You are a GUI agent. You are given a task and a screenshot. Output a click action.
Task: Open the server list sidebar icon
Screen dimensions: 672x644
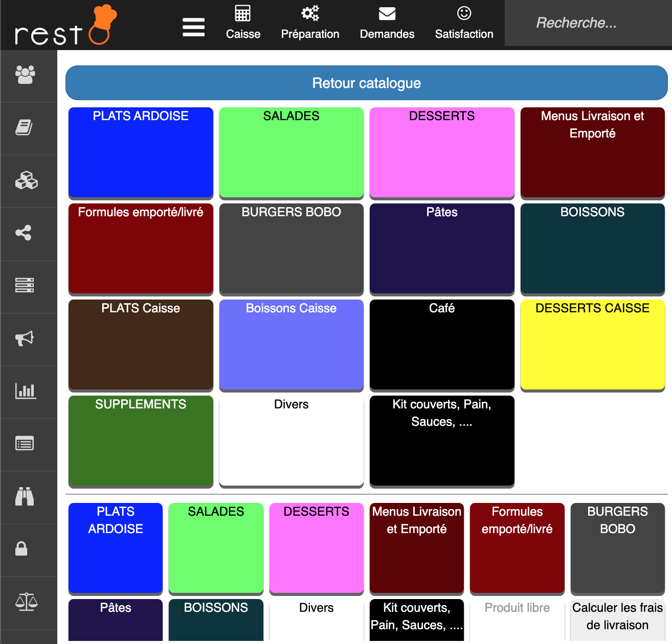tap(25, 285)
